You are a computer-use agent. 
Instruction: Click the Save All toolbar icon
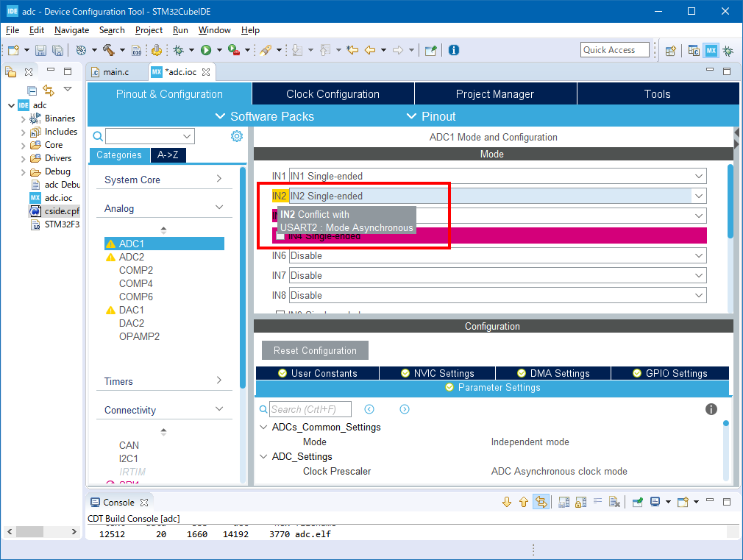57,50
